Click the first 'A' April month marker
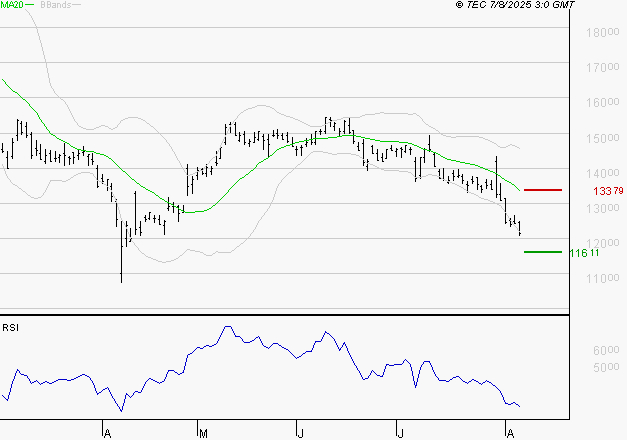This screenshot has width=627, height=440. click(x=106, y=432)
